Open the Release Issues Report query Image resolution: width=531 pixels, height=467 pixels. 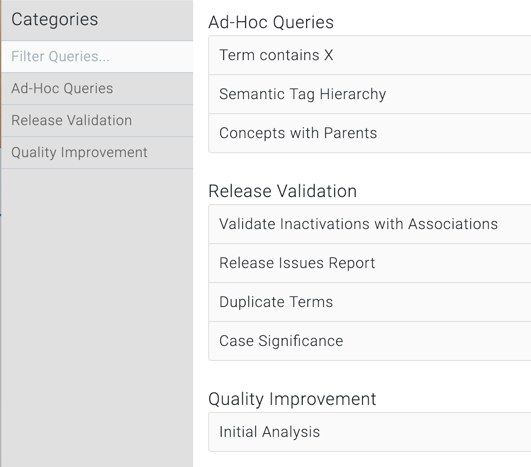[x=370, y=263]
